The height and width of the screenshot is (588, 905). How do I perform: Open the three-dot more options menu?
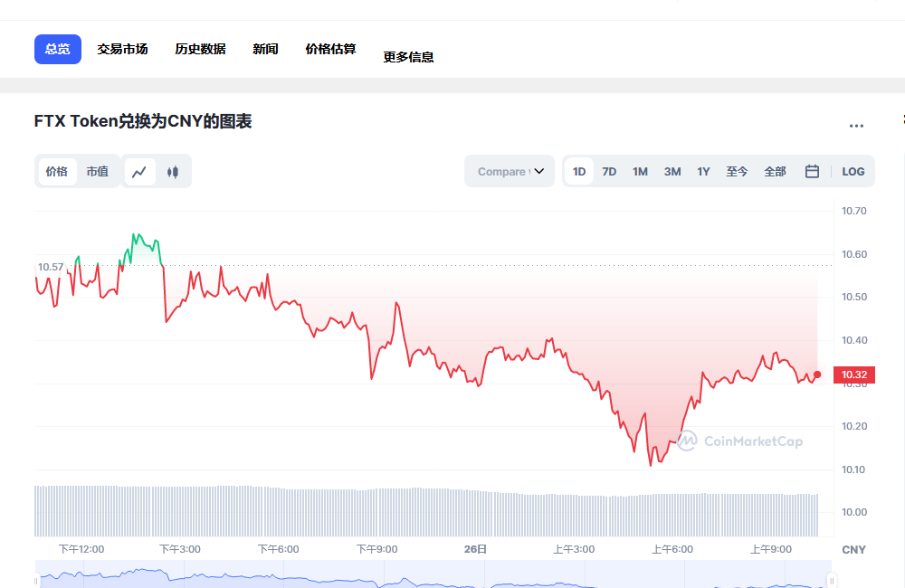click(x=856, y=126)
